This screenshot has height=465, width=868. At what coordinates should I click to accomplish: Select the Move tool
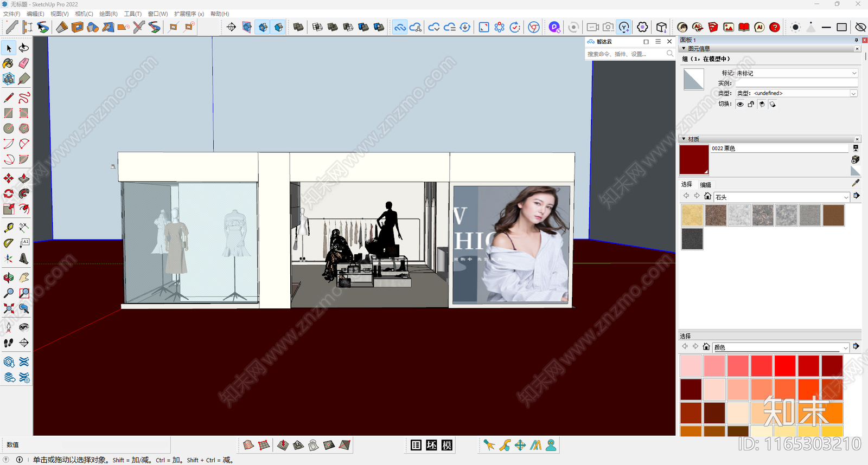coord(9,178)
